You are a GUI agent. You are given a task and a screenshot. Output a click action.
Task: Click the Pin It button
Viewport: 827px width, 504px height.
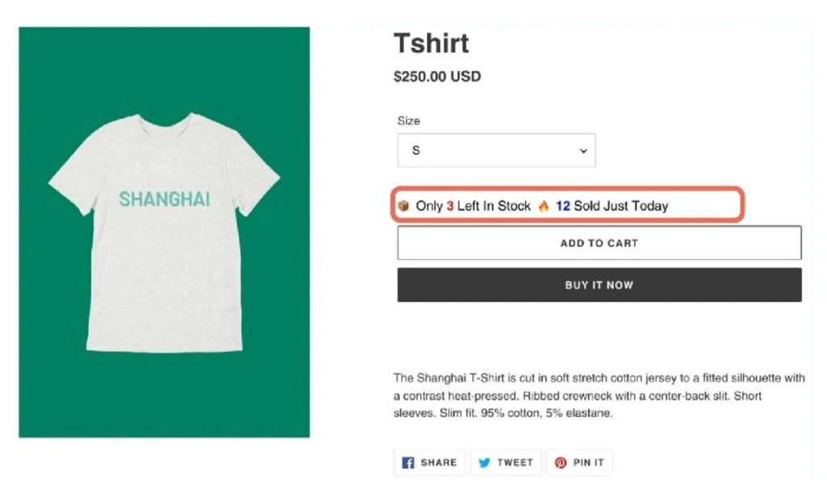579,463
